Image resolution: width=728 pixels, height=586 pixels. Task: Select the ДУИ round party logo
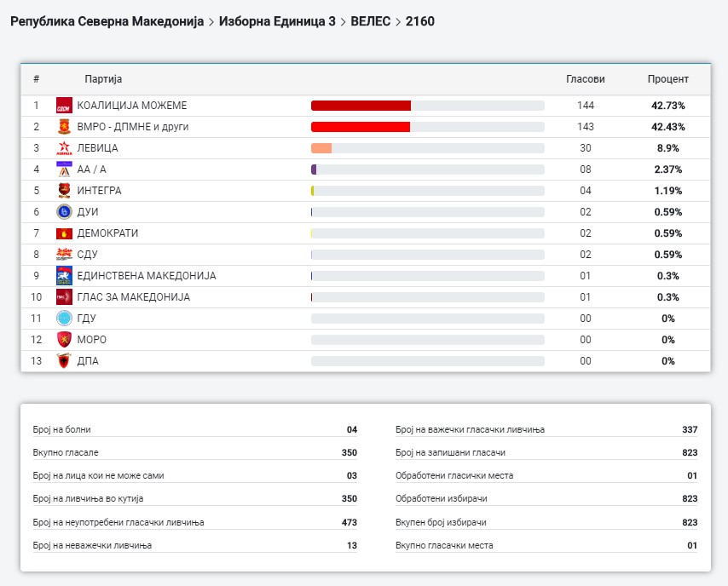tap(64, 212)
